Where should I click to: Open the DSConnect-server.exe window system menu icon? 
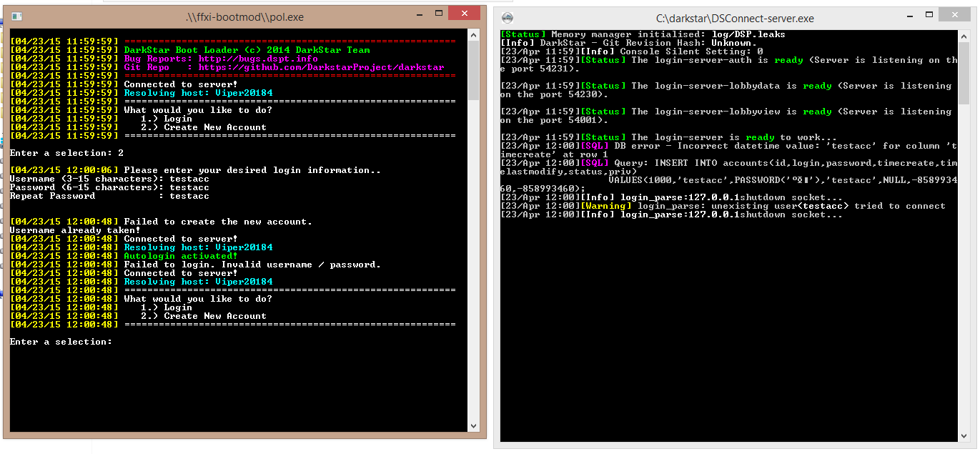point(506,18)
